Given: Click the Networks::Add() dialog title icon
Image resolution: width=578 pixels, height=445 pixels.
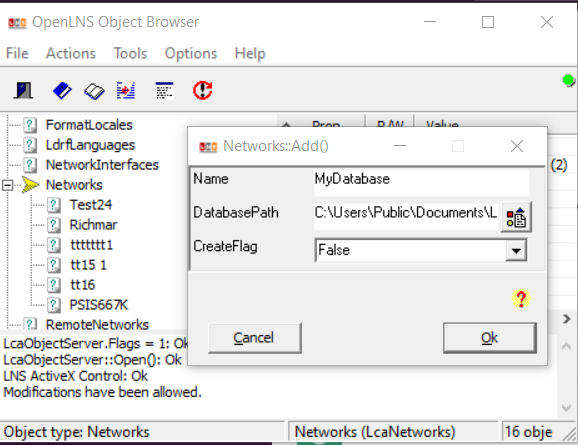Looking at the screenshot, I should click(208, 147).
